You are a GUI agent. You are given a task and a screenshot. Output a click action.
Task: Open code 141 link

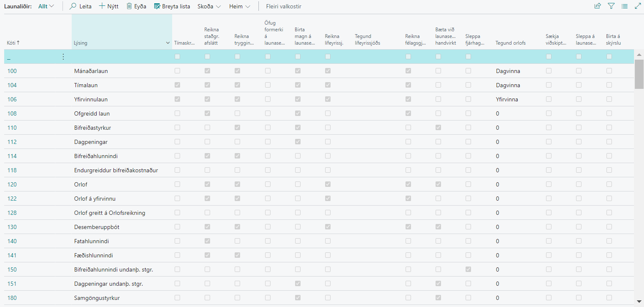point(12,255)
